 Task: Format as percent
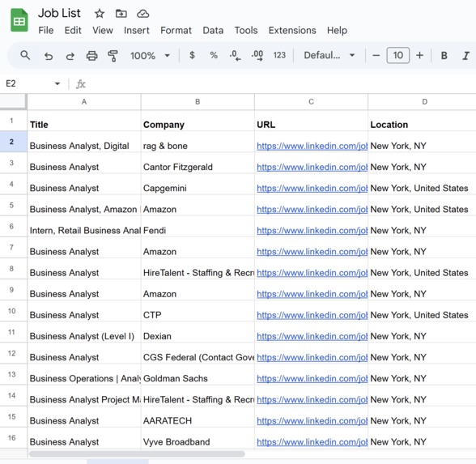tap(214, 55)
